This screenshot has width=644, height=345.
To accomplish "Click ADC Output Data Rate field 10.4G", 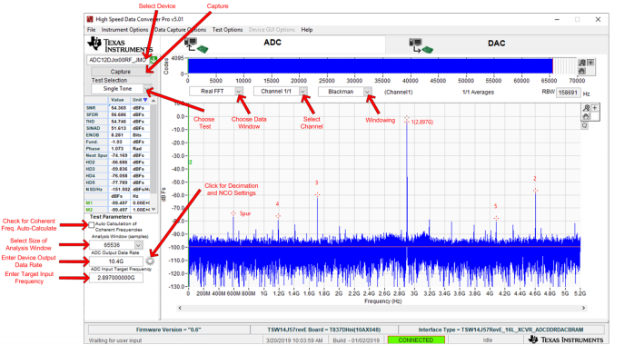I will [116, 261].
